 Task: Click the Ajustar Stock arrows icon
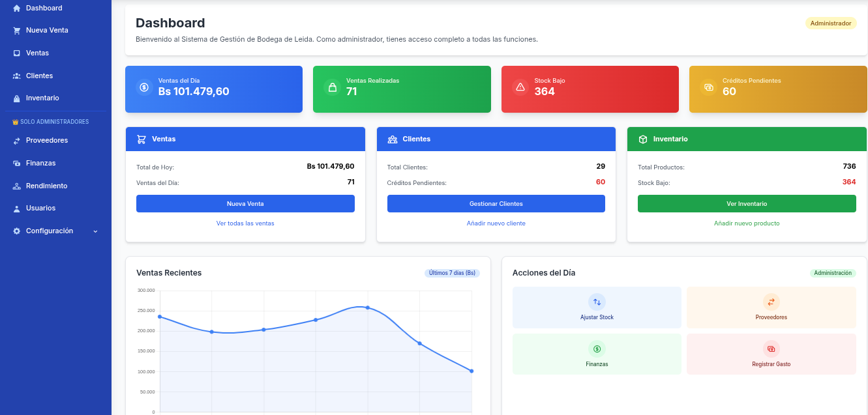point(597,302)
